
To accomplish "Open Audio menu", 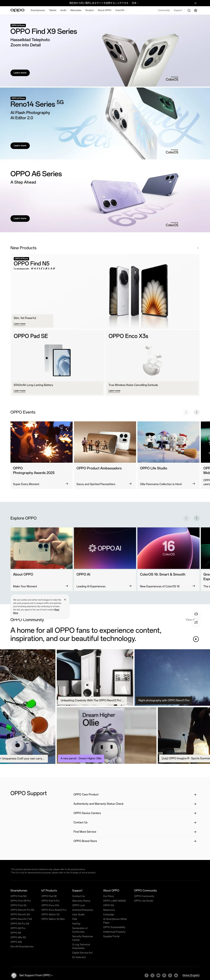I will (x=63, y=10).
